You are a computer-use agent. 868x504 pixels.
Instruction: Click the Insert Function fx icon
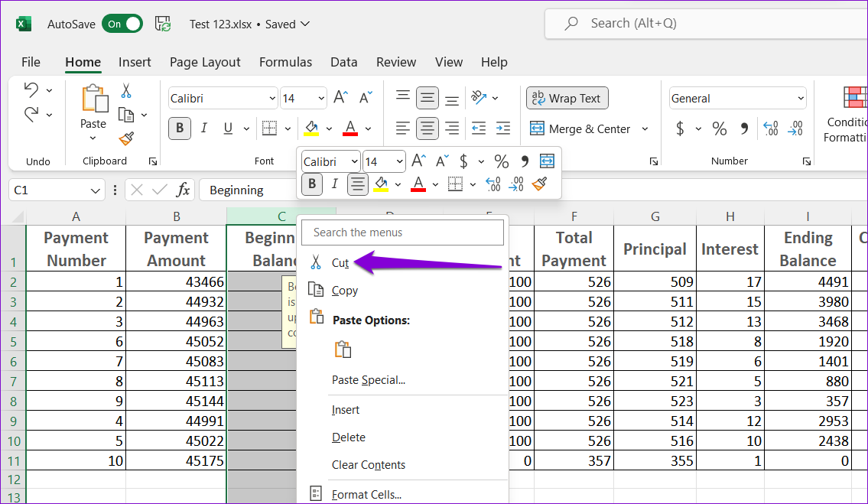[x=184, y=190]
